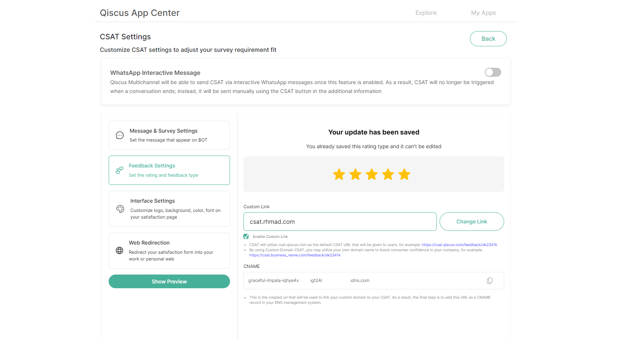Copy the CNAME value with the copy icon
The width and height of the screenshot is (644, 339).
tap(490, 281)
